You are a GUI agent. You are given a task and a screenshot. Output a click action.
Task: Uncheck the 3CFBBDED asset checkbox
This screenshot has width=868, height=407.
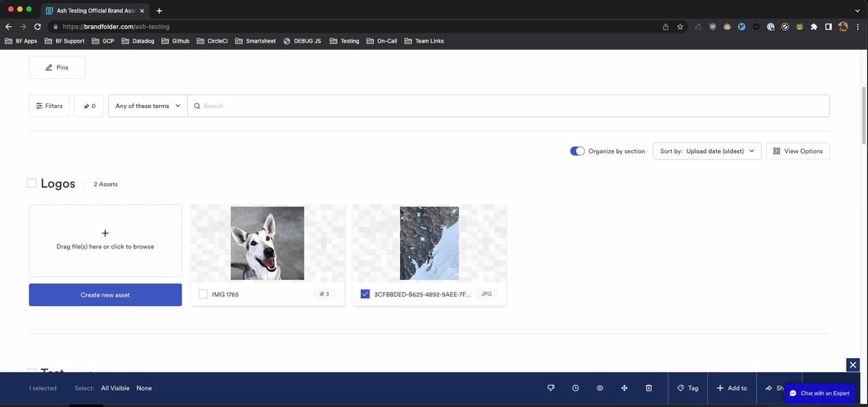(x=365, y=294)
